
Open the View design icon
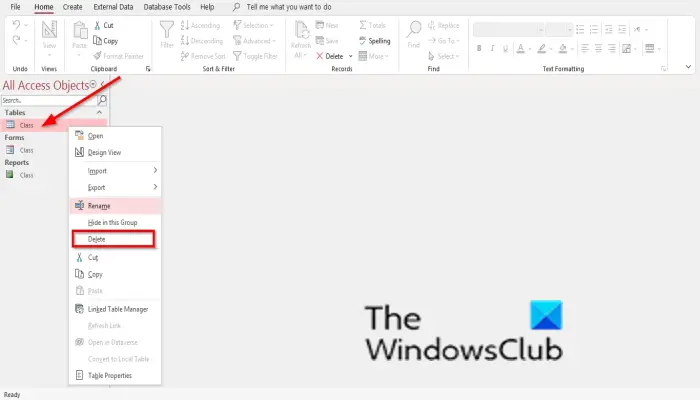click(x=49, y=30)
